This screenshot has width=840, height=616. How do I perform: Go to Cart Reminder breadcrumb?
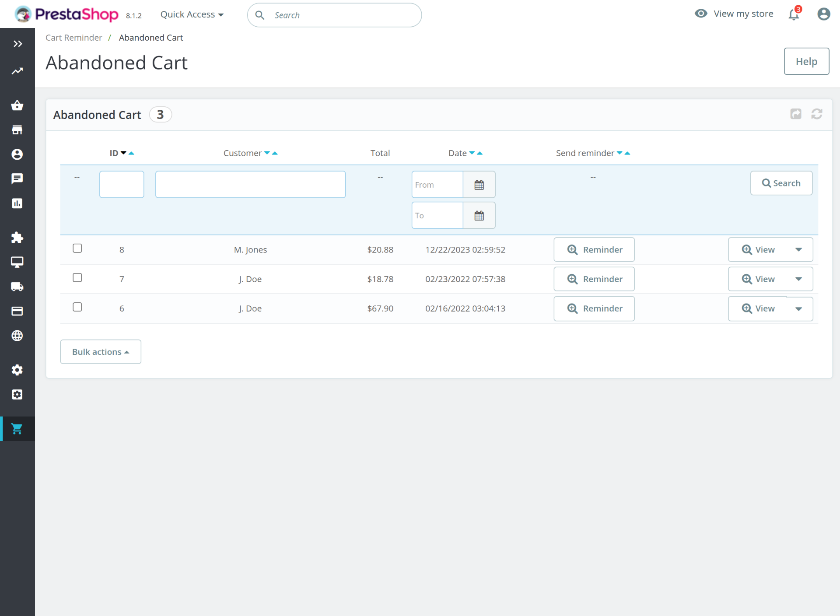point(73,38)
